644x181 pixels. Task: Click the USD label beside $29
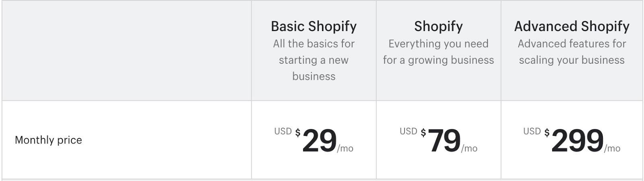click(x=283, y=131)
